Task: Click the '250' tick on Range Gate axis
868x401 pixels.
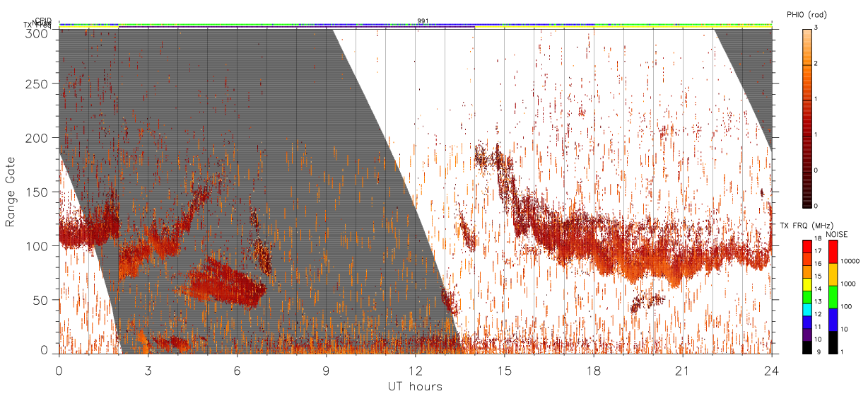Action: (38, 84)
